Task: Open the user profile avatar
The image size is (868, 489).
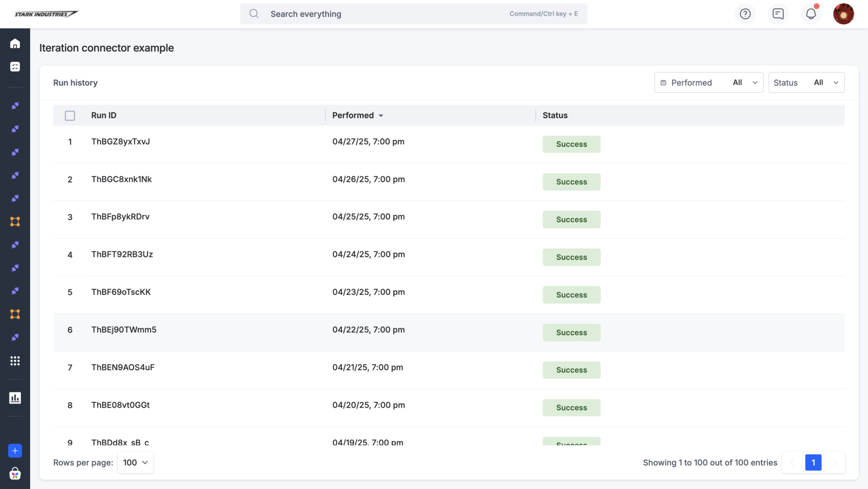Action: [x=843, y=14]
